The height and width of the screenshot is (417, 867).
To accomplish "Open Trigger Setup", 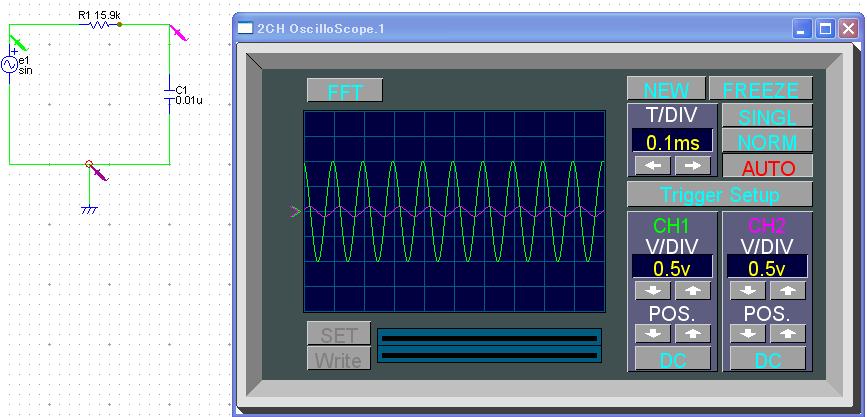I will click(x=720, y=194).
